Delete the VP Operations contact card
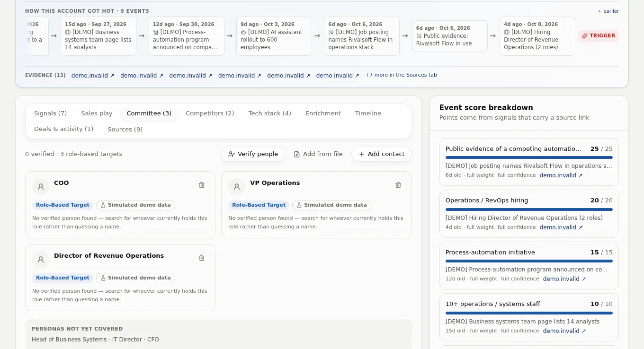 398,185
